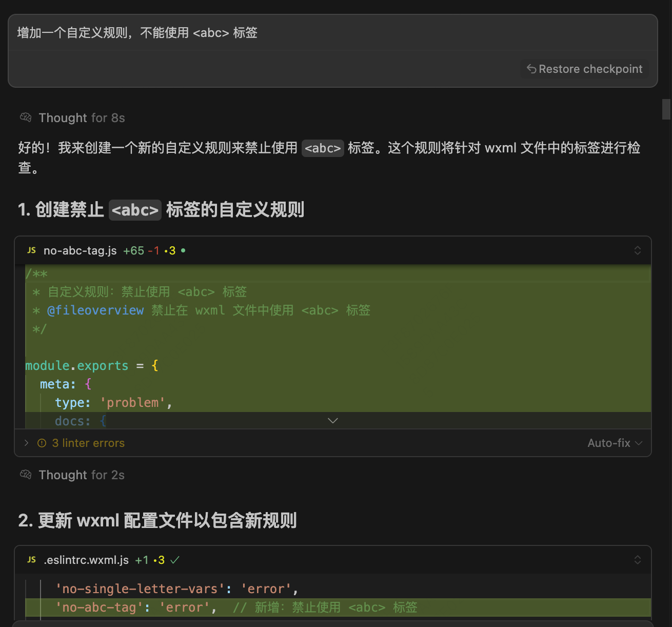Click the warning icon next to 3 linter errors
This screenshot has height=627, width=672.
pyautogui.click(x=42, y=443)
